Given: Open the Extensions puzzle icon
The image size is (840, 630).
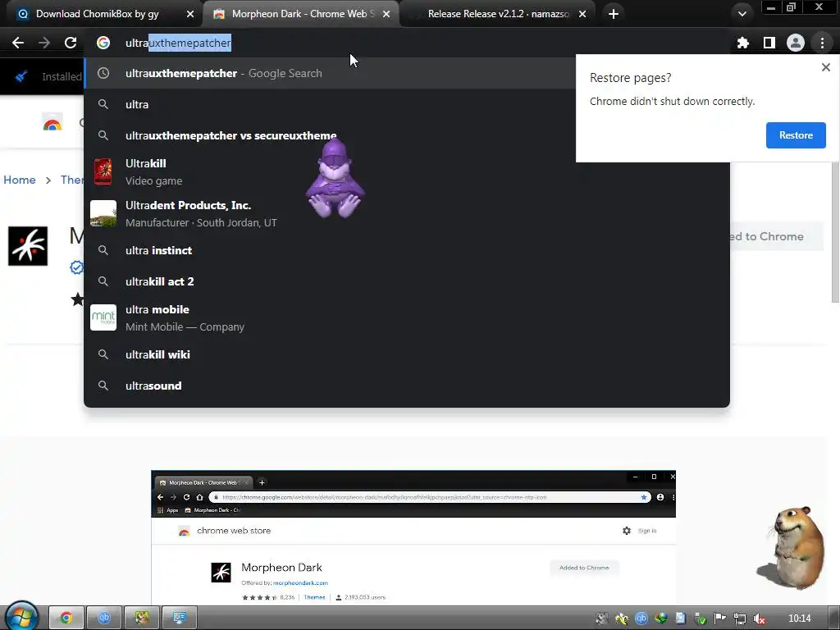Looking at the screenshot, I should [x=742, y=43].
